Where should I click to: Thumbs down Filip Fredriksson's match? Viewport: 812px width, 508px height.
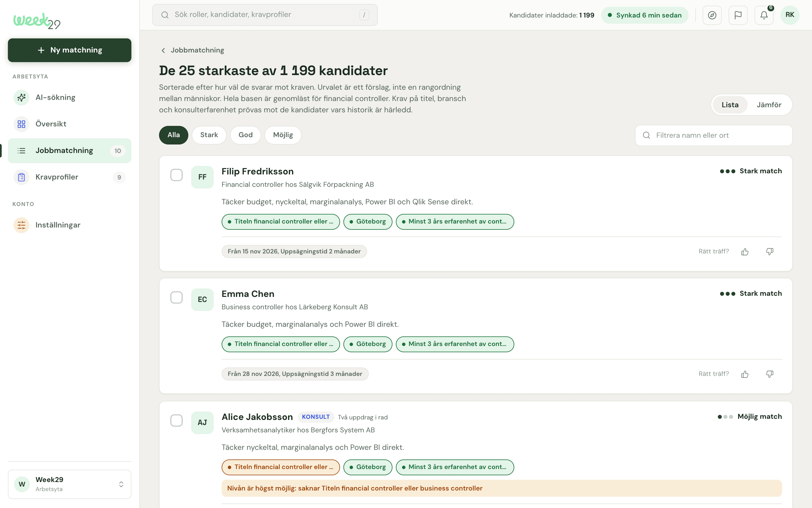point(770,252)
